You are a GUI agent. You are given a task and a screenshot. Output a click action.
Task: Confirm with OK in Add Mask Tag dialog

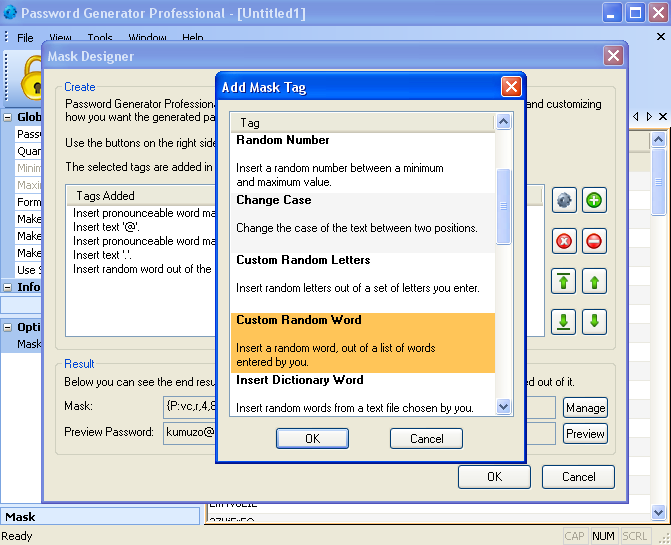(312, 438)
